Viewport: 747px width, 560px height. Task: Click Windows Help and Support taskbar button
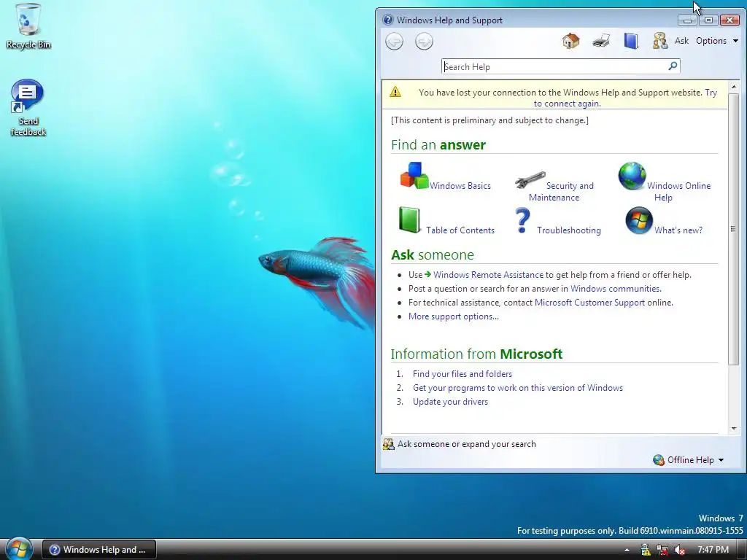tap(99, 550)
